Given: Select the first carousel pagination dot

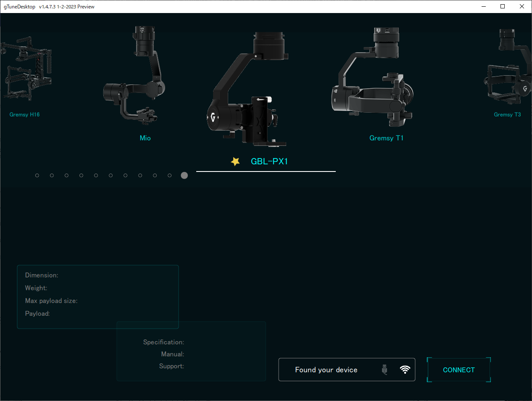Looking at the screenshot, I should [37, 175].
